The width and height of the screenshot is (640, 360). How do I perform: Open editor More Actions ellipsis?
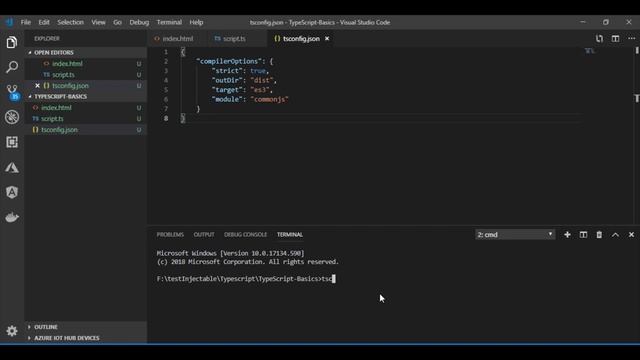pyautogui.click(x=631, y=38)
